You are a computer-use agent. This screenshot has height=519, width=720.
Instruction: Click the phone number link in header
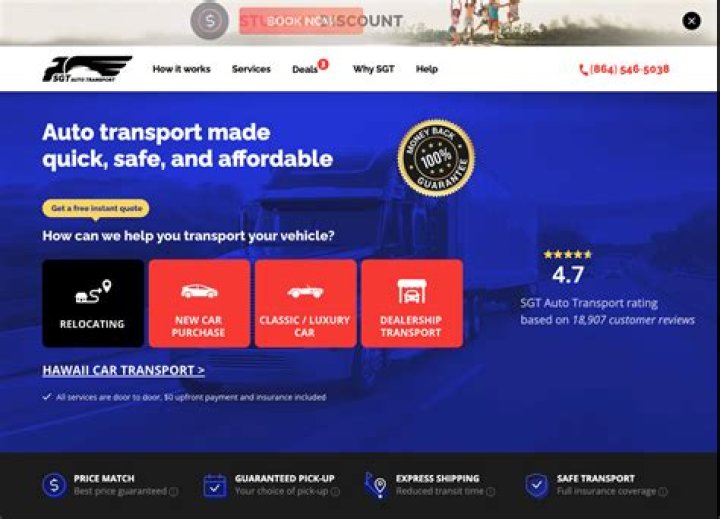624,69
